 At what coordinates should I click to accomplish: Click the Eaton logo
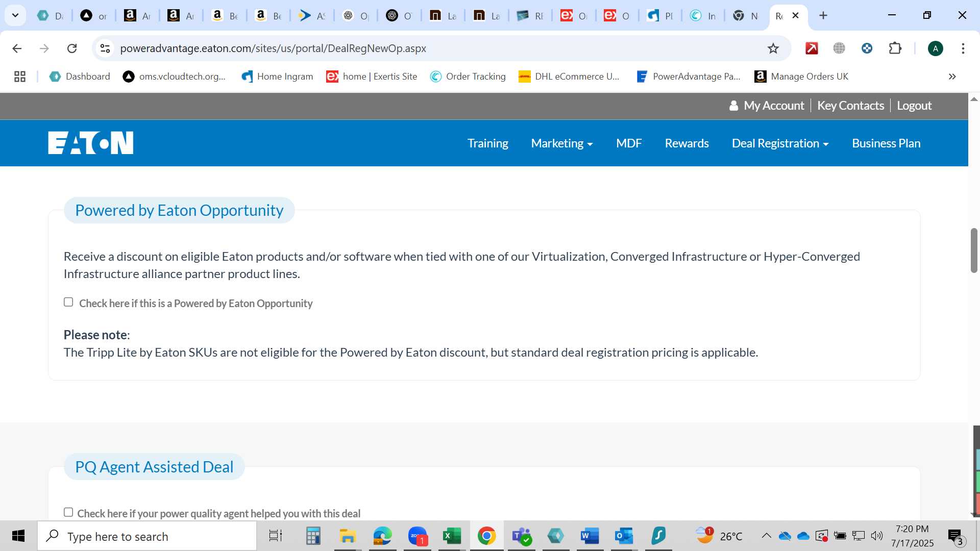[x=91, y=143]
